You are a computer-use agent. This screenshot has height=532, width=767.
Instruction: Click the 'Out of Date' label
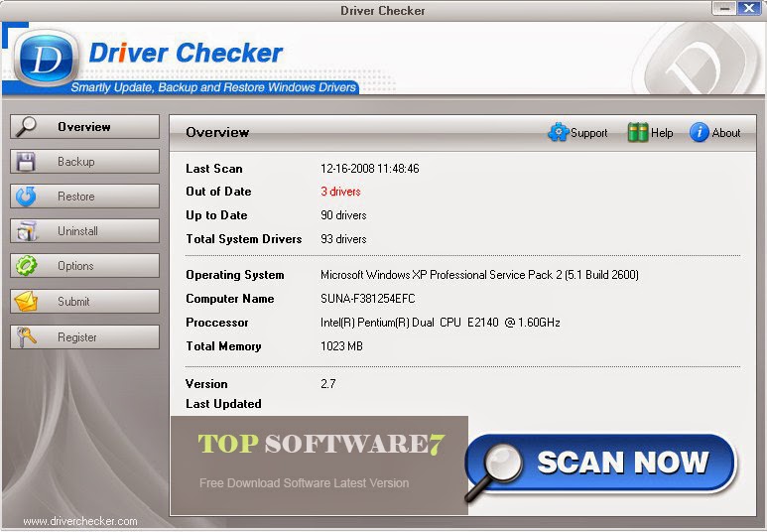pyautogui.click(x=218, y=192)
